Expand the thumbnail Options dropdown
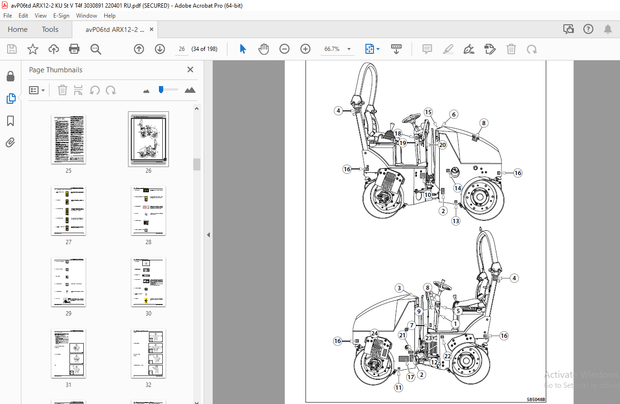620x404 pixels. [37, 90]
